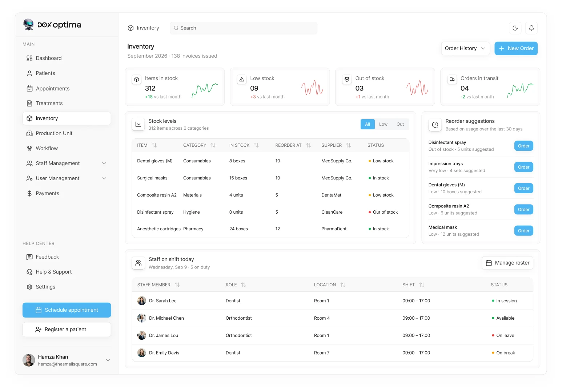
Task: Click Manage roster button
Action: coord(507,263)
